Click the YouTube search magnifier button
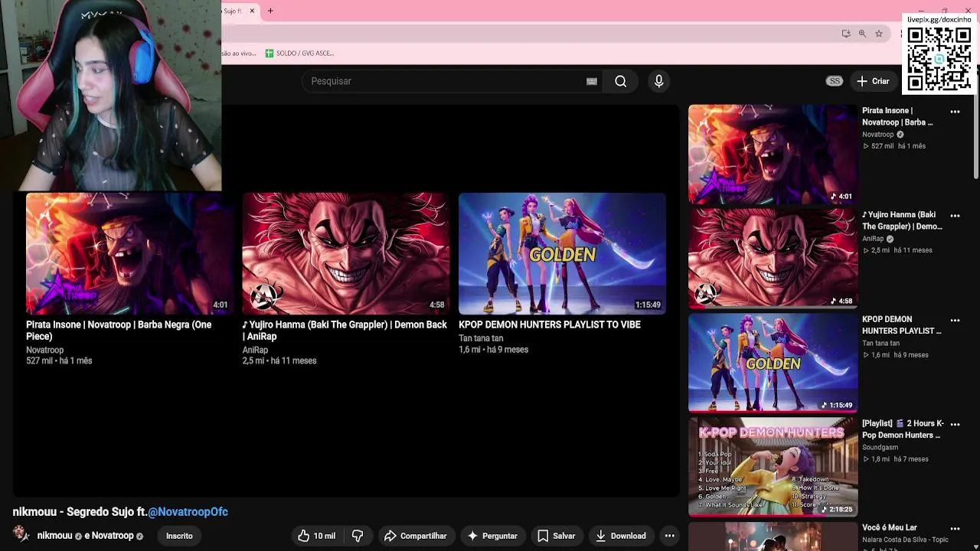980x551 pixels. tap(620, 81)
